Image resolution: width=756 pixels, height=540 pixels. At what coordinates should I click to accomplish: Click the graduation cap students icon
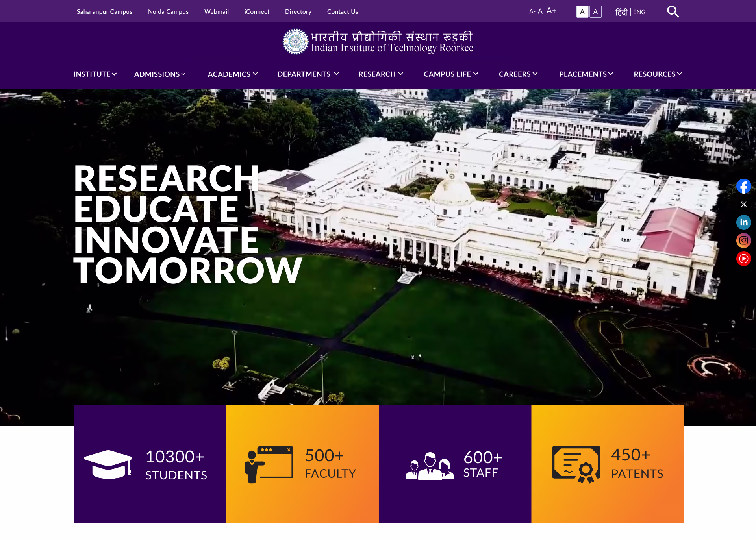(108, 464)
